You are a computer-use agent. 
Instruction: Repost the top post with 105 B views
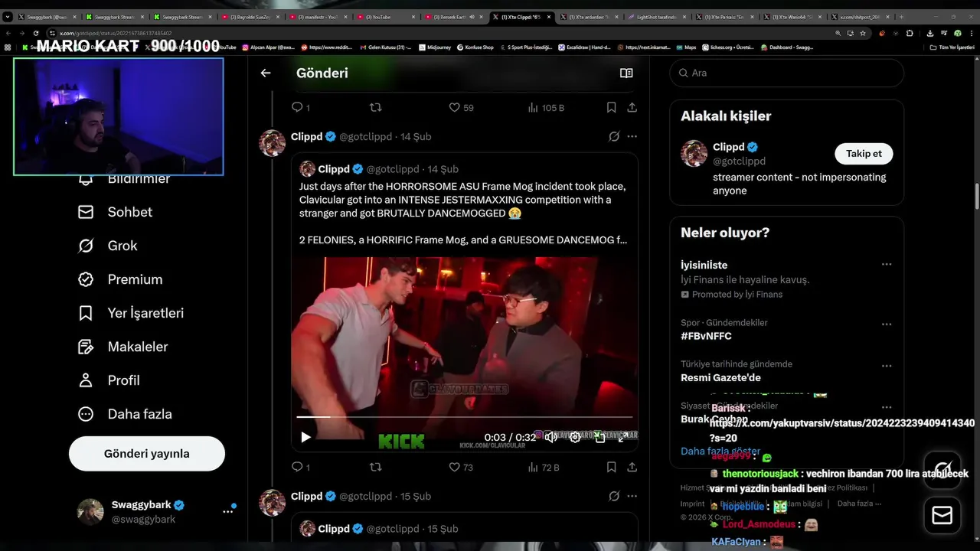[x=375, y=107]
